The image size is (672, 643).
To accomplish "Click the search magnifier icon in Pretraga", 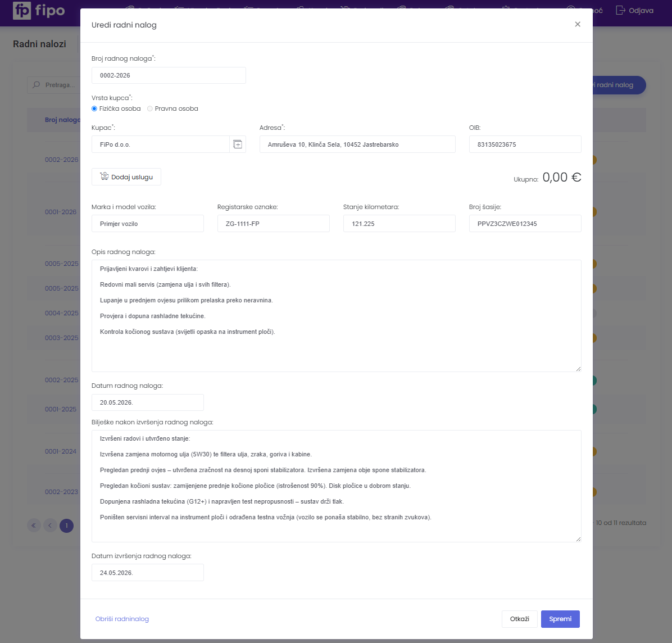I will pos(37,85).
